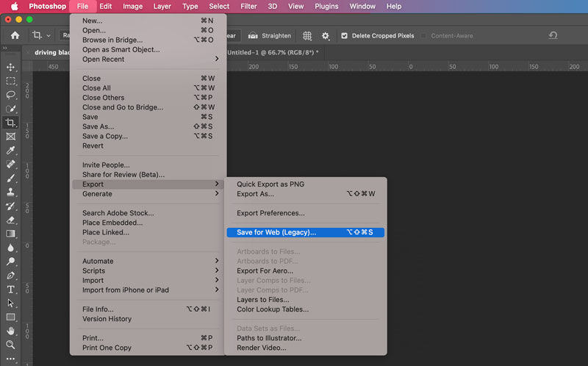This screenshot has height=366, width=588.
Task: Select the Frame tool
Action: (x=10, y=137)
